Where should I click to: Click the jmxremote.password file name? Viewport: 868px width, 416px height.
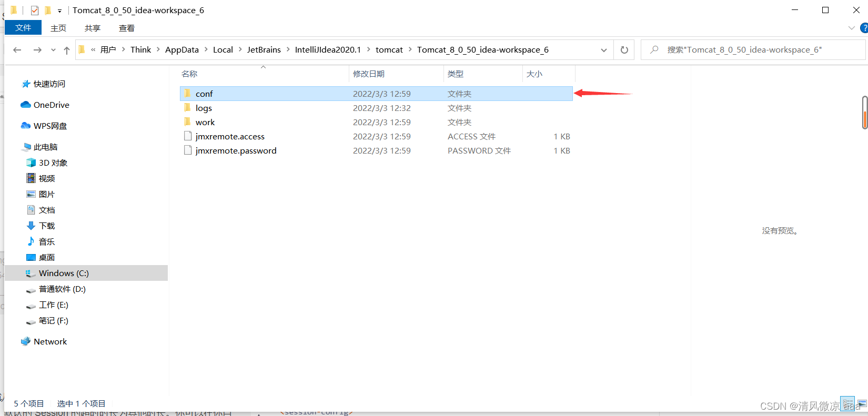click(x=236, y=150)
